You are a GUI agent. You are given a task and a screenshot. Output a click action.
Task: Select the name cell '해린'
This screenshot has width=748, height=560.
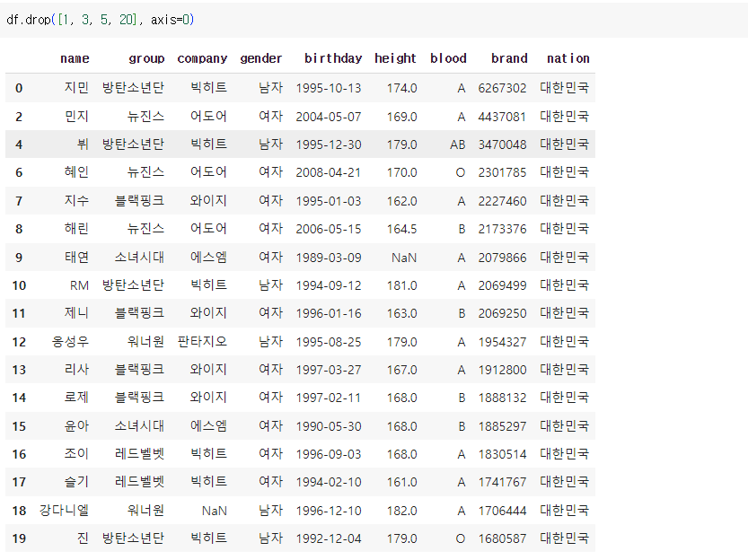[x=76, y=229]
